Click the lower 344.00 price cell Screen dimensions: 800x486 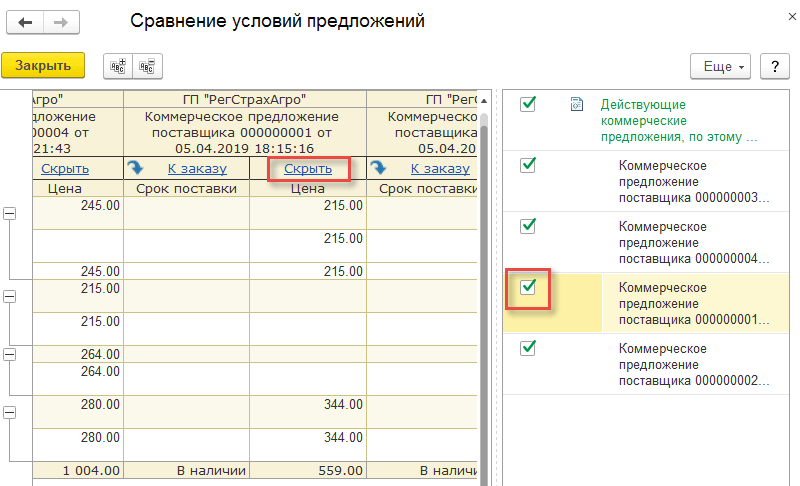[x=308, y=445]
